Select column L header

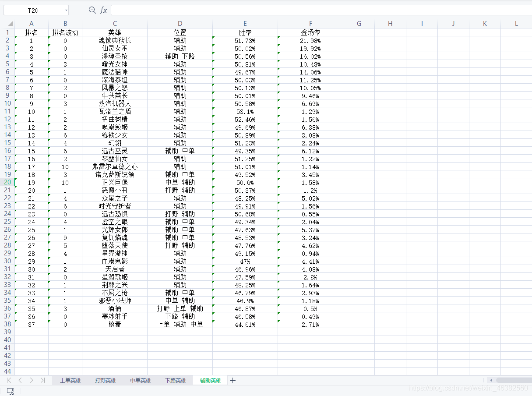pyautogui.click(x=517, y=24)
